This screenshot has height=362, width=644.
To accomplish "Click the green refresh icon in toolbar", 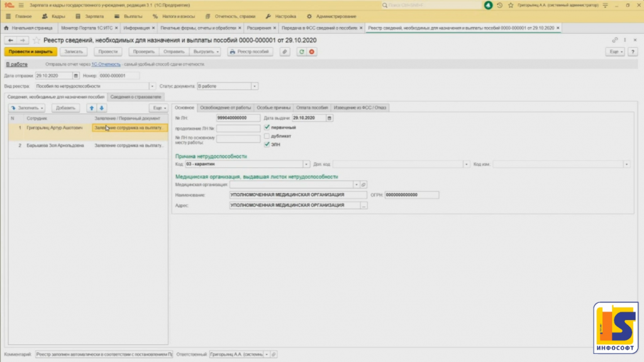I will click(x=302, y=52).
